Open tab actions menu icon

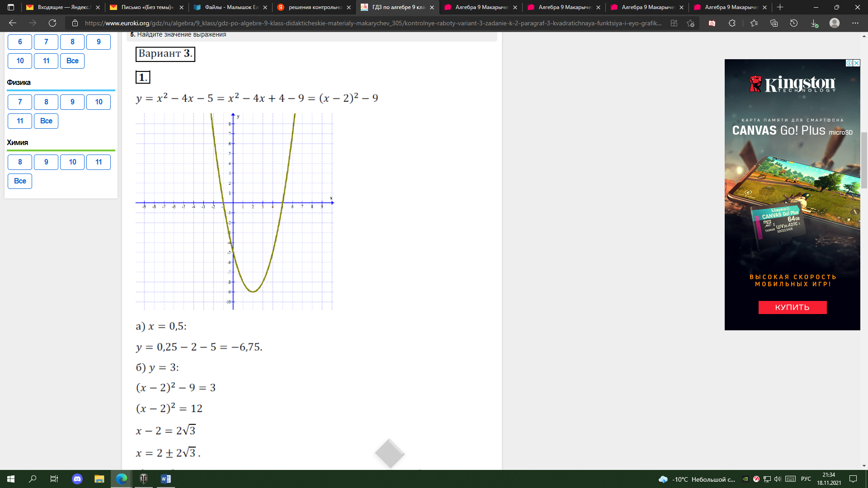tap(11, 7)
